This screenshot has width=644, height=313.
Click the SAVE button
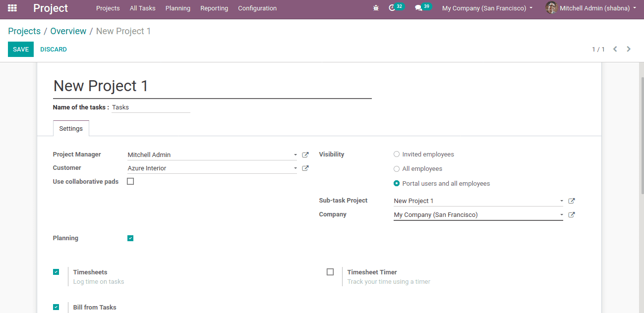(x=21, y=49)
